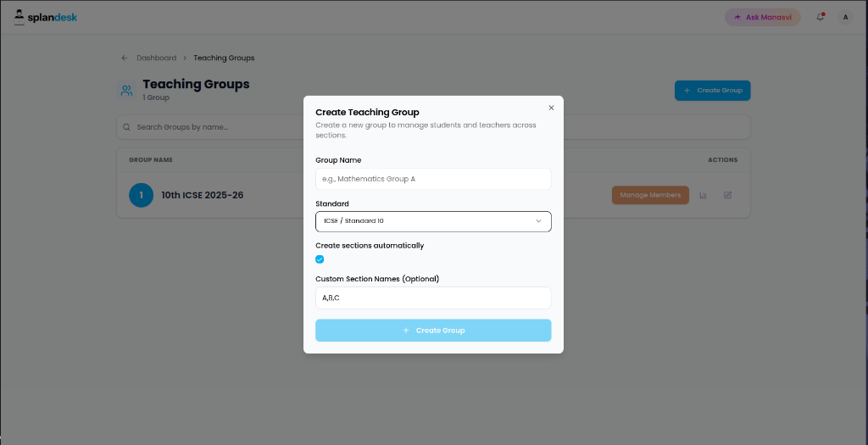Screen dimensions: 868x445
Task: Open the Standard dropdown
Action: click(x=433, y=221)
